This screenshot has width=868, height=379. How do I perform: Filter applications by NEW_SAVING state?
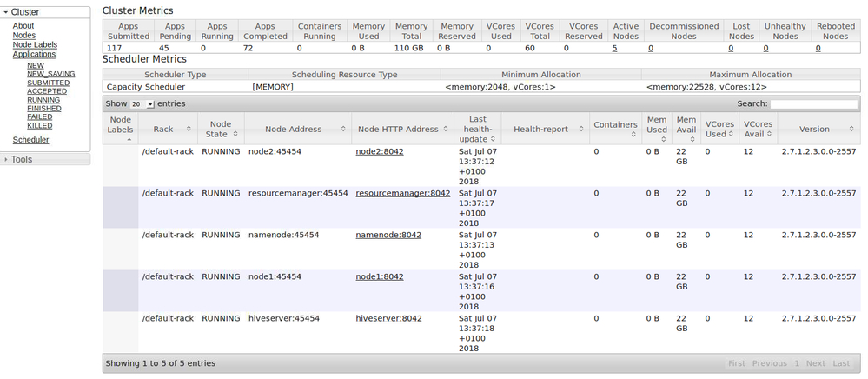click(51, 74)
